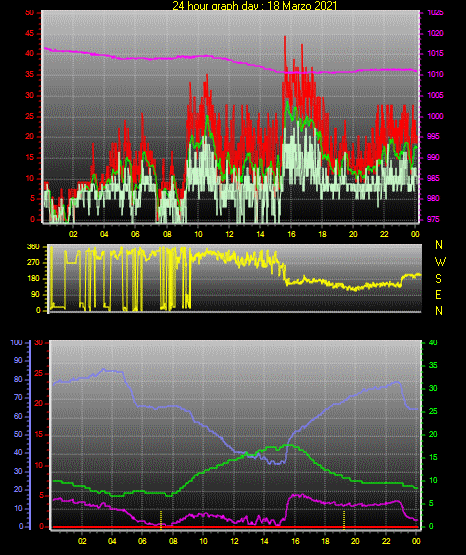Screen dimensions: 466x555
Task: Click the S compass label
Action: click(x=438, y=279)
